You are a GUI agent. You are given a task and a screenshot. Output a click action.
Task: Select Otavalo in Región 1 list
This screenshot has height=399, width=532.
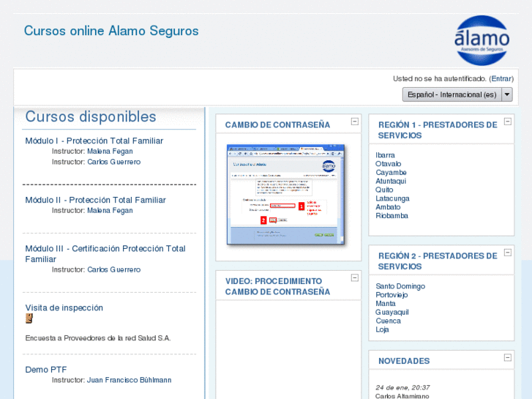(388, 164)
